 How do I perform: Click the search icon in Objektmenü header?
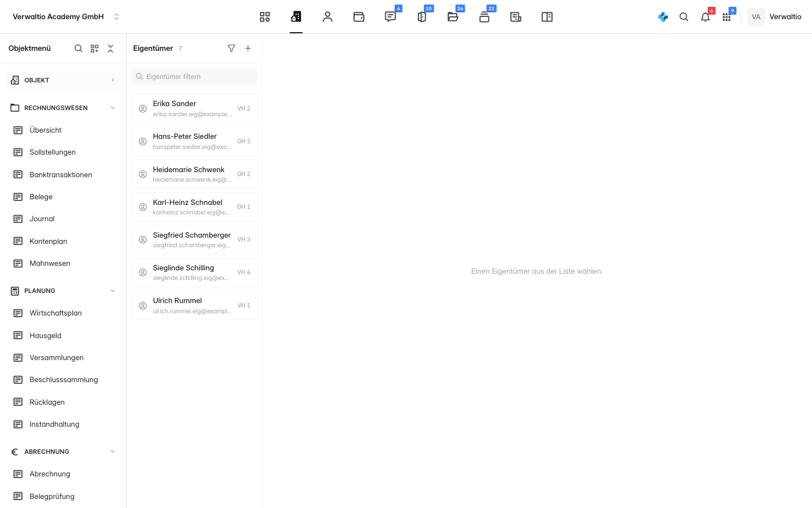pyautogui.click(x=78, y=49)
